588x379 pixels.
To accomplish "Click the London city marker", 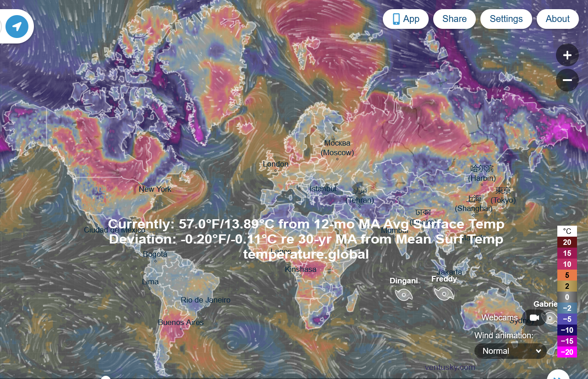I will pyautogui.click(x=275, y=170).
